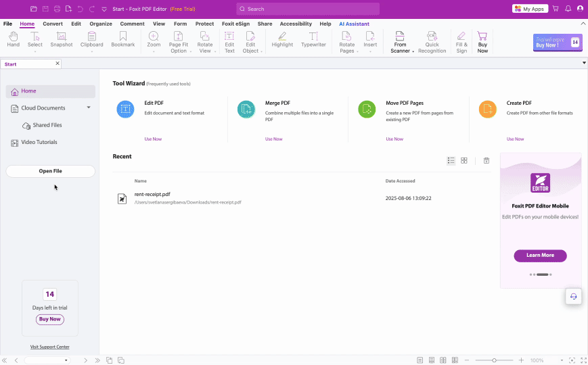
Task: Open the notifications bell
Action: pos(568,9)
